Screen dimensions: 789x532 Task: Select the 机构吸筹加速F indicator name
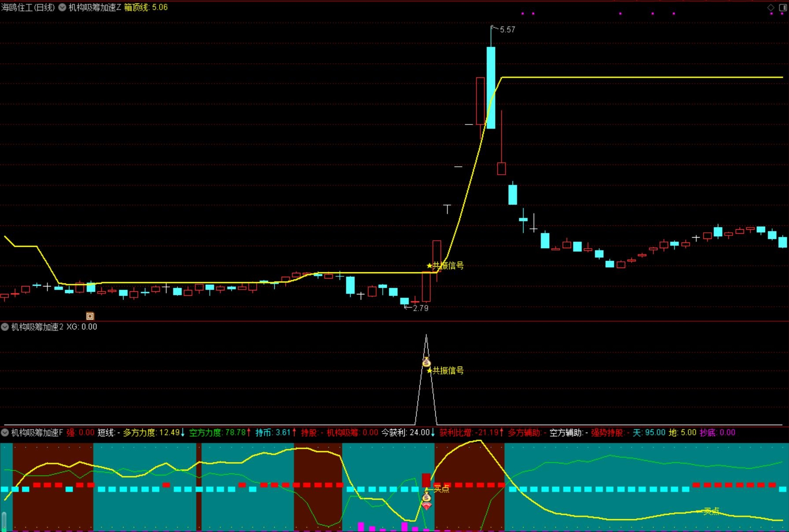[x=37, y=433]
